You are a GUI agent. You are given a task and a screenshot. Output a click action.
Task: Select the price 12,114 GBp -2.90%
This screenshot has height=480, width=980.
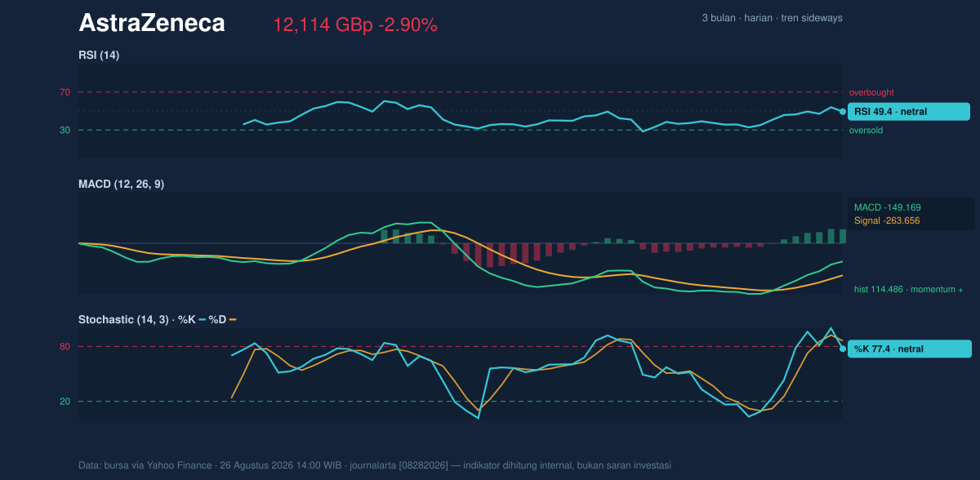(x=355, y=25)
